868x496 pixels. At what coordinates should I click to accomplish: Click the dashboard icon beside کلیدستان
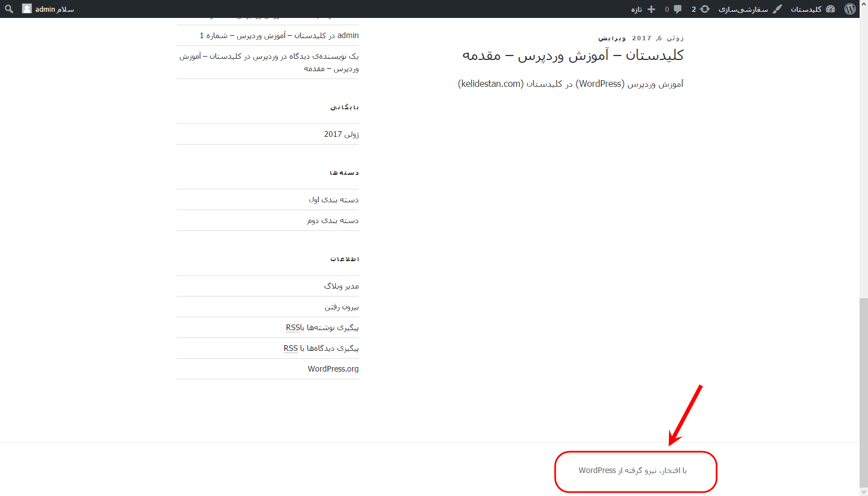point(830,9)
